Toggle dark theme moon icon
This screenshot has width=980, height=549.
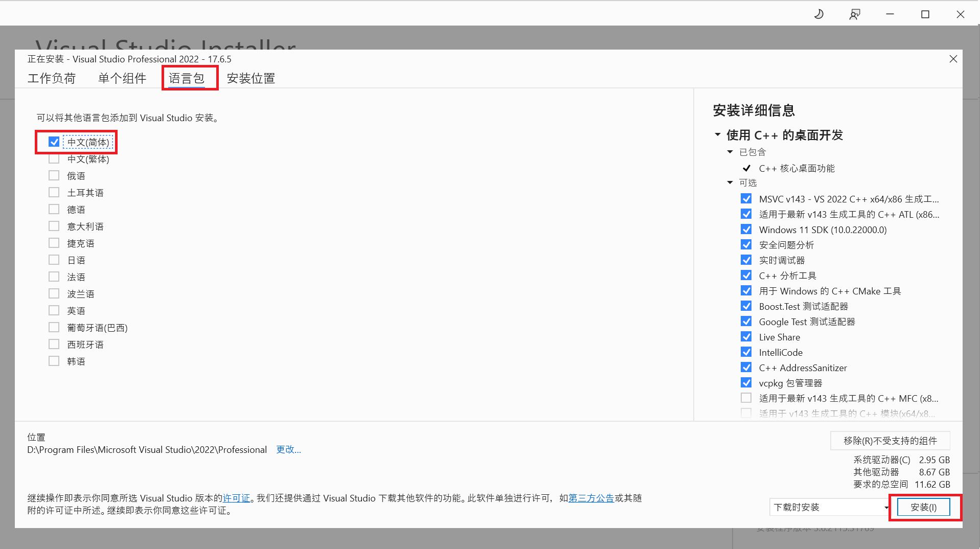[x=819, y=14]
